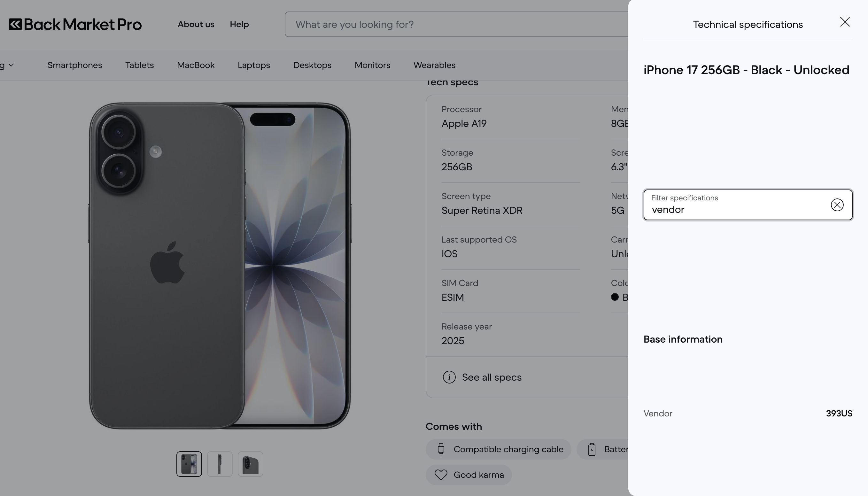Click the info icon beside See all specs
Screen dimensions: 868x496
tap(449, 377)
